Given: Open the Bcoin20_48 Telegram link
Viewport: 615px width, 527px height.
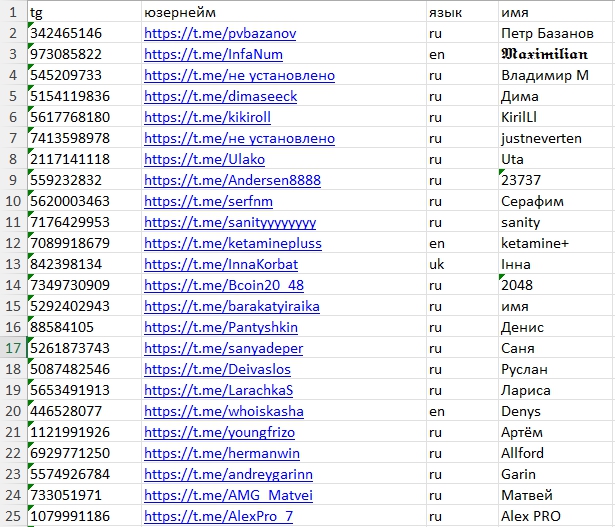Looking at the screenshot, I should [x=224, y=285].
